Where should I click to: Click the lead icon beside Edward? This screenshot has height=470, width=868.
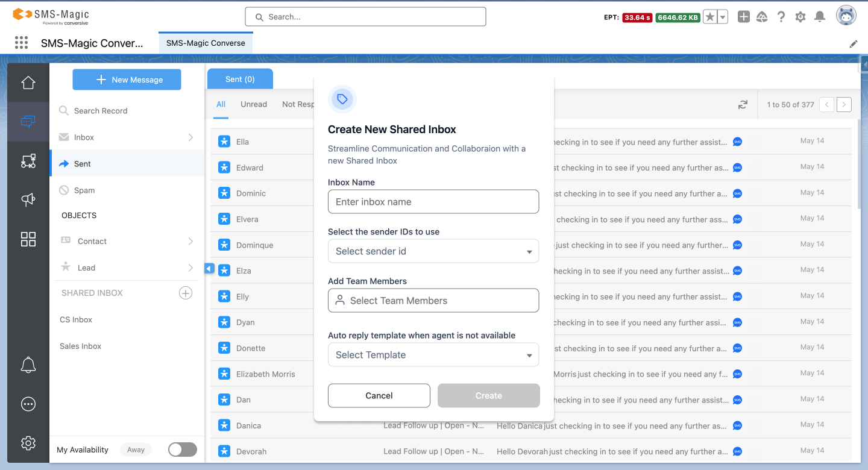click(224, 168)
